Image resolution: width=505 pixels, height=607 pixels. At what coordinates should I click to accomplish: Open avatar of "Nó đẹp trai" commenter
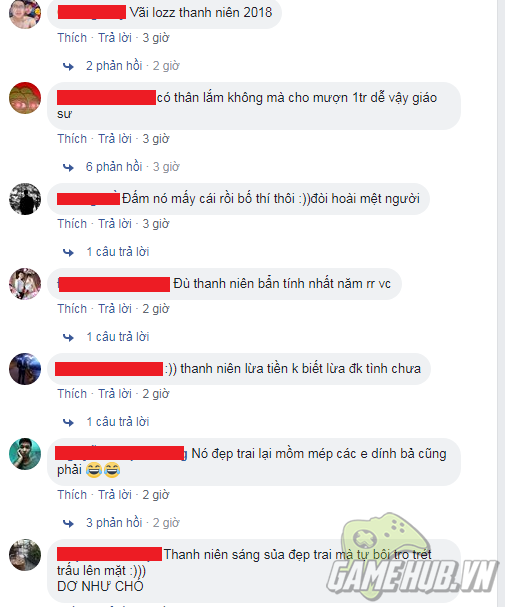click(25, 454)
